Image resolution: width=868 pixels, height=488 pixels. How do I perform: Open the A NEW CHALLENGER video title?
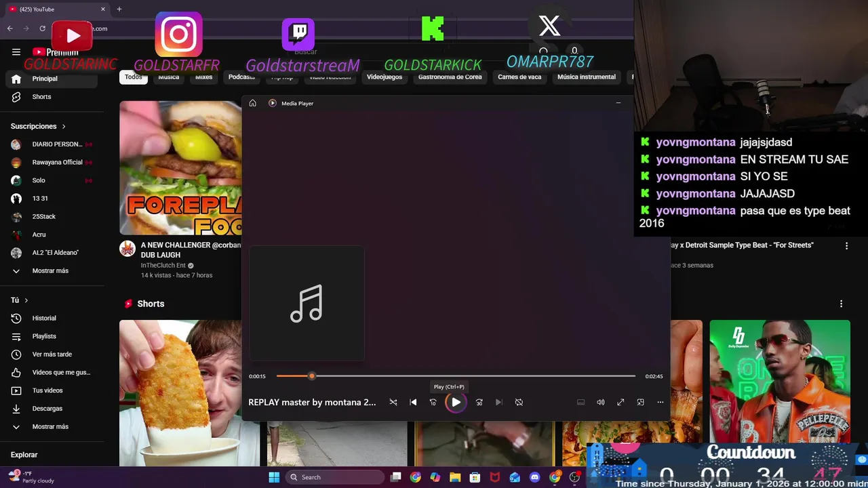[x=191, y=250]
